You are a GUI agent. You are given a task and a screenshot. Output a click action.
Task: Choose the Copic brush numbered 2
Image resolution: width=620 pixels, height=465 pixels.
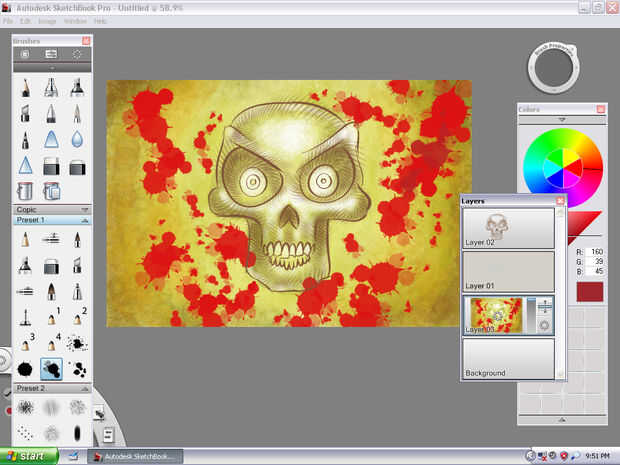coord(78,317)
